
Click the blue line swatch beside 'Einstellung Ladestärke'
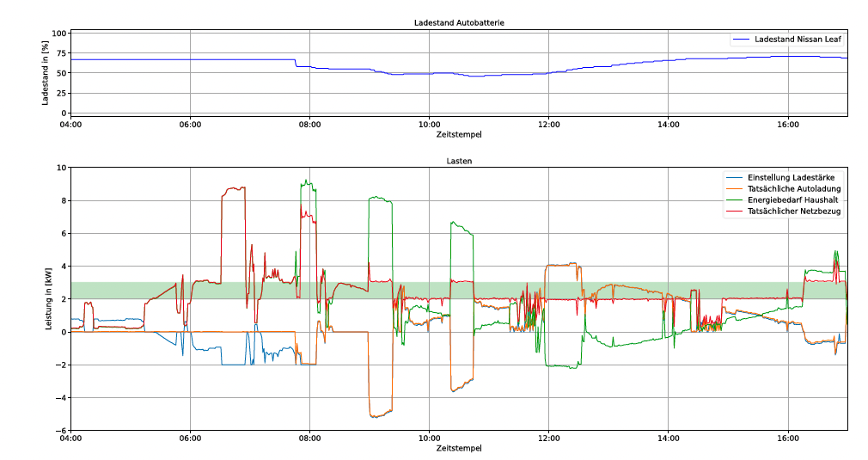coord(734,178)
